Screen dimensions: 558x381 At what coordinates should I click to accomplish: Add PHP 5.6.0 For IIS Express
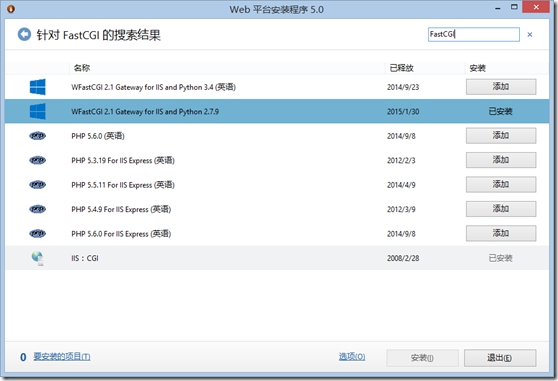501,233
